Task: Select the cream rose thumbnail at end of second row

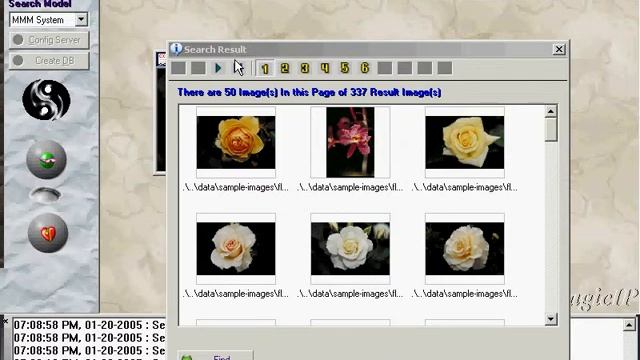Action: click(x=464, y=249)
